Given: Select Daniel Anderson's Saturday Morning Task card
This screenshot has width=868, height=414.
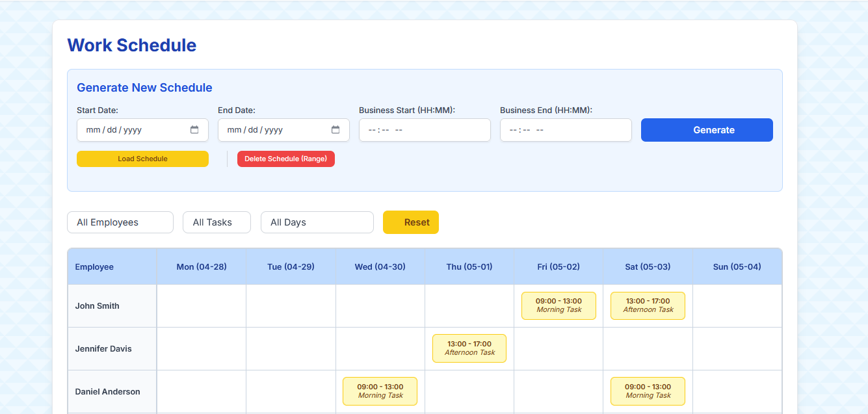Looking at the screenshot, I should tap(648, 391).
